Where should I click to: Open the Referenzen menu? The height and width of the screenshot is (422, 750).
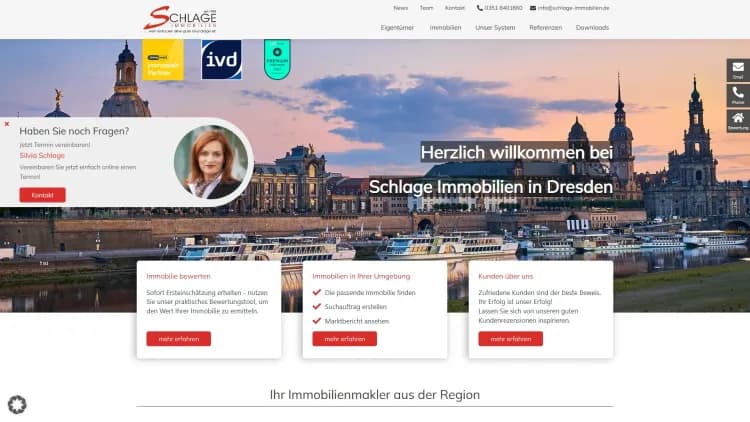[546, 28]
